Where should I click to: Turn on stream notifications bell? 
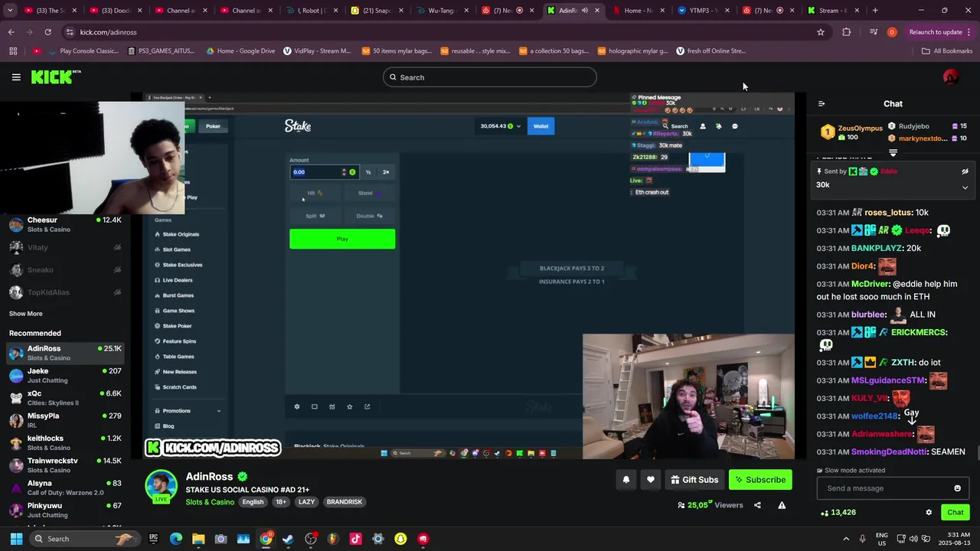point(626,480)
